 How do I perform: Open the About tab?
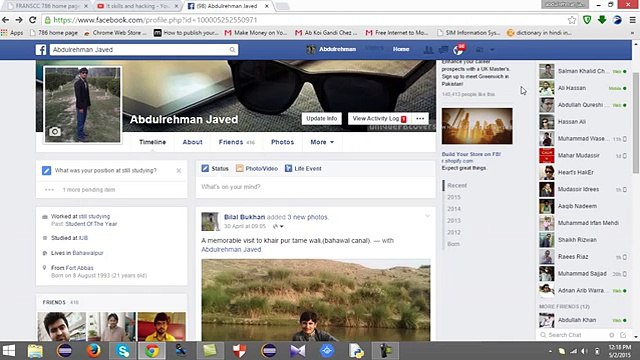click(x=192, y=142)
